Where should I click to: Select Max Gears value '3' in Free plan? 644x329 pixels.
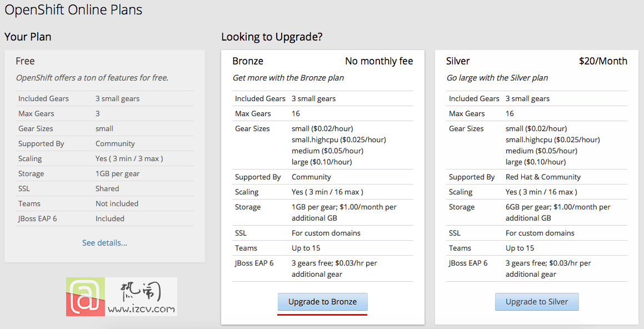click(x=98, y=113)
